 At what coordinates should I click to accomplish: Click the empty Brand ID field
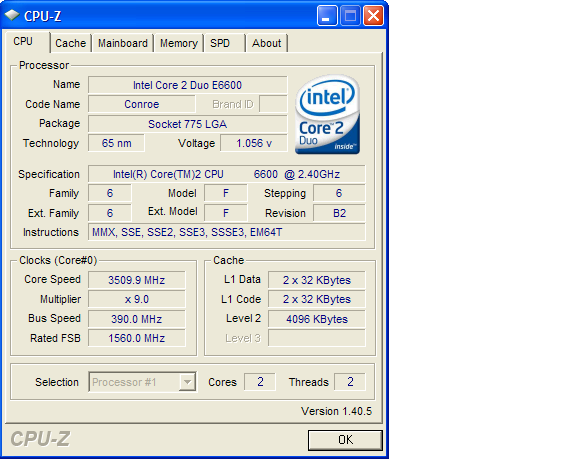click(x=273, y=104)
